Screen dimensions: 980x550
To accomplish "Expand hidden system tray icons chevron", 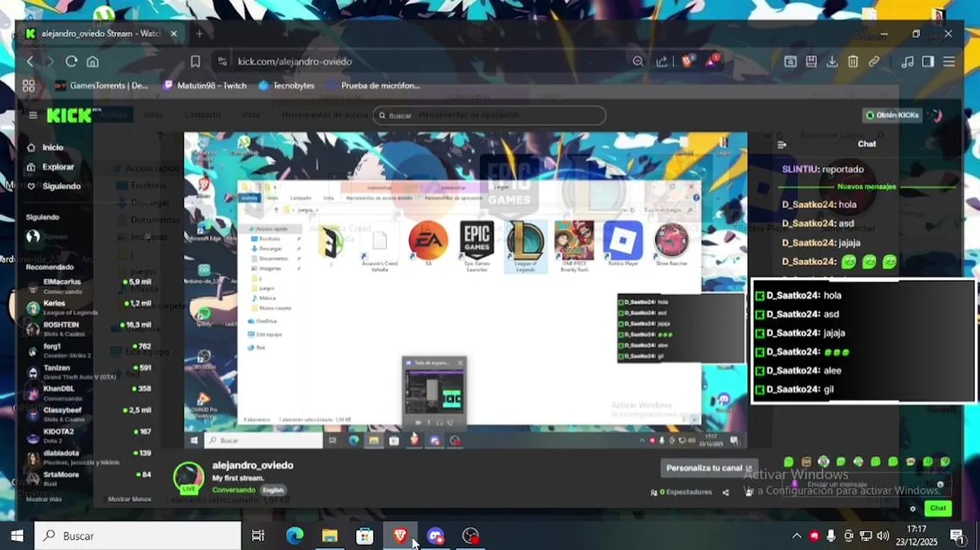I will pos(797,536).
